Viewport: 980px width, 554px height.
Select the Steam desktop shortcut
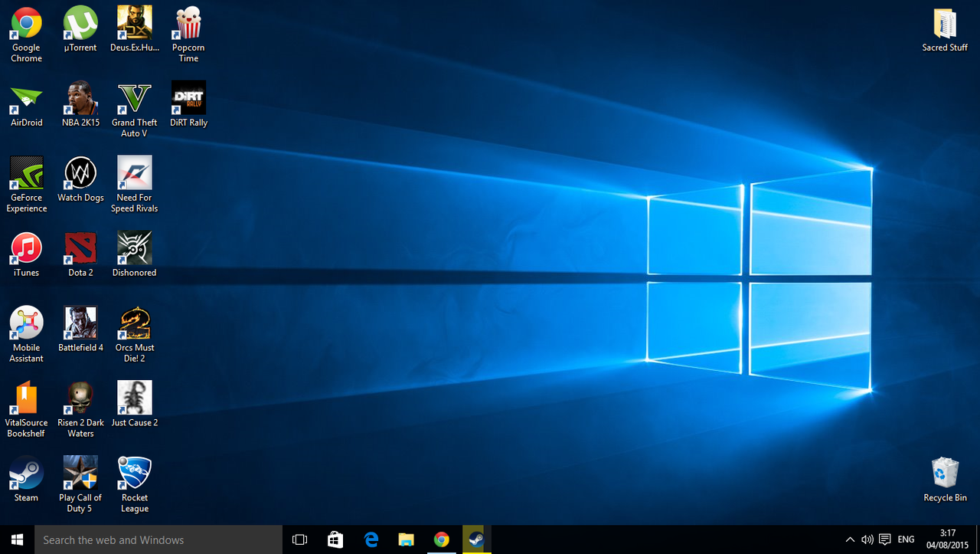[x=26, y=480]
